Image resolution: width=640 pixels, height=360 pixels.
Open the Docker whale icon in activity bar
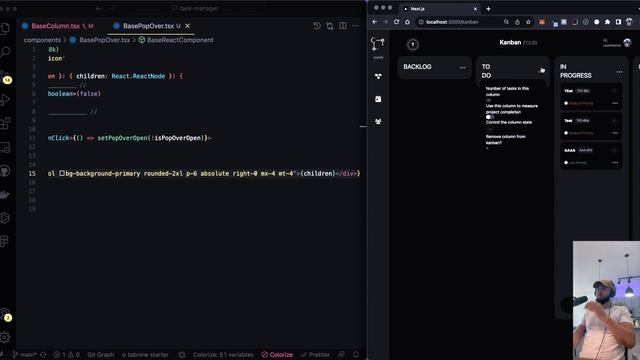5,194
